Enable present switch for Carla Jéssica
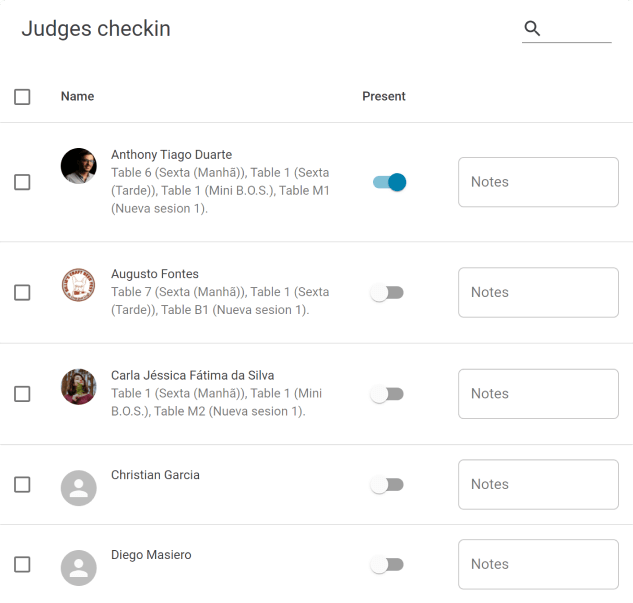633x603 pixels. coord(386,394)
